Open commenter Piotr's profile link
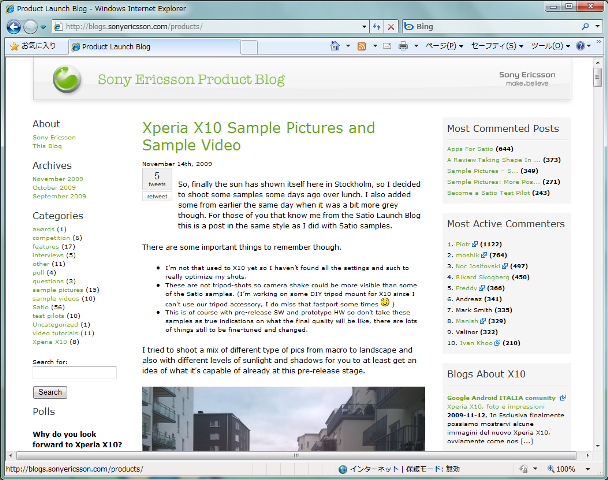 coord(463,244)
